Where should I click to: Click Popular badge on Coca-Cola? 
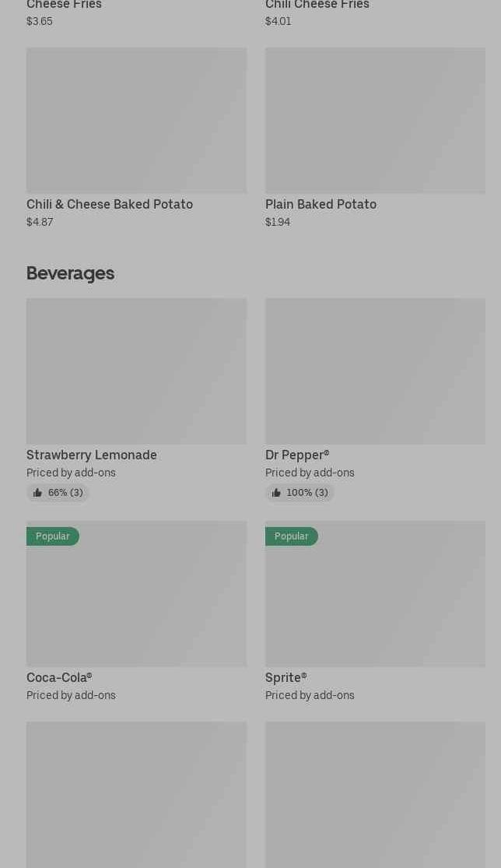click(x=52, y=536)
